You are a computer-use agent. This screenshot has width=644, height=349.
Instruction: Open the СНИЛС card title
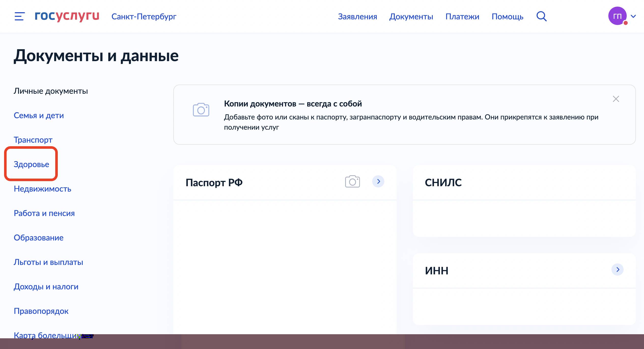coord(443,182)
